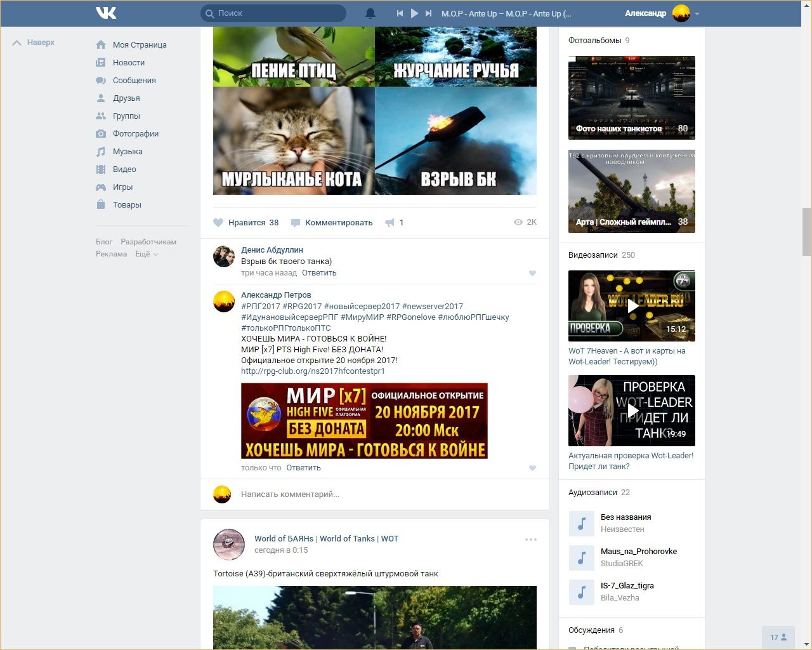Skip to next track in header player
This screenshot has height=650, width=812.
(429, 13)
